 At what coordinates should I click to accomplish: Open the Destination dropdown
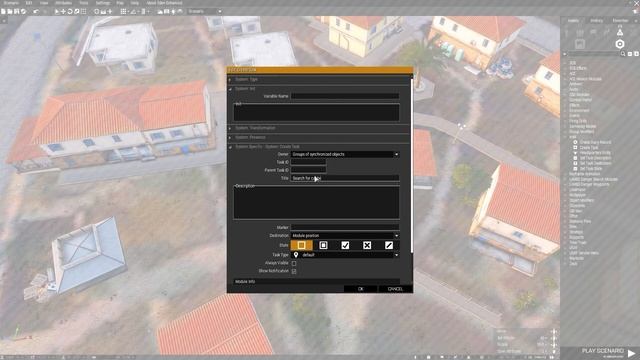345,236
